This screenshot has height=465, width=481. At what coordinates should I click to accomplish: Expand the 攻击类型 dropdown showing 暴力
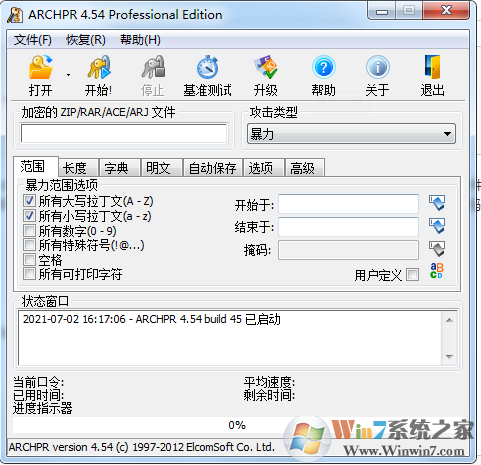coord(351,134)
